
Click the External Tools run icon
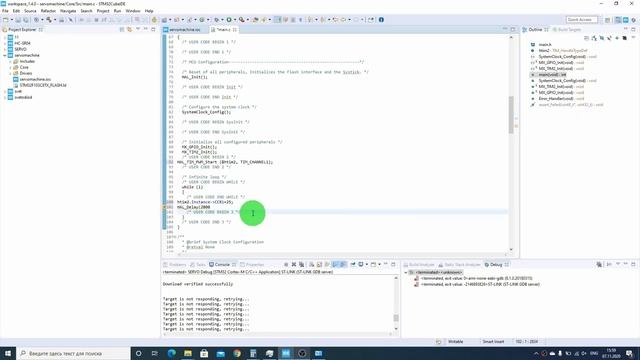[241, 20]
